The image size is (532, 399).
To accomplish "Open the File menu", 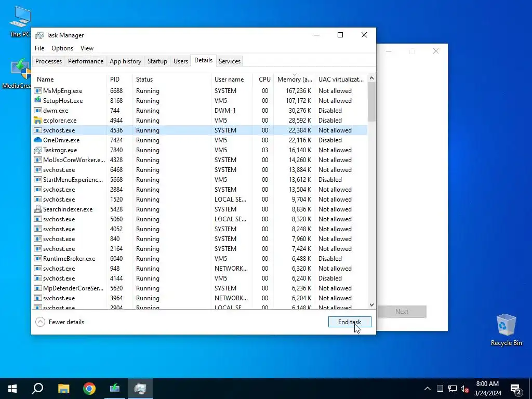I will [x=39, y=48].
